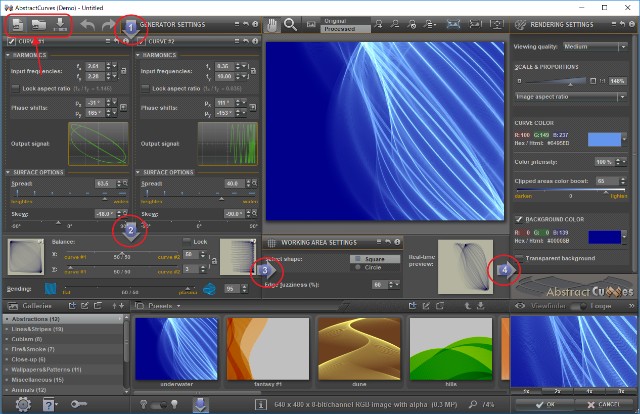Click the undo arrow icon
This screenshot has width=640, height=414.
coord(88,25)
